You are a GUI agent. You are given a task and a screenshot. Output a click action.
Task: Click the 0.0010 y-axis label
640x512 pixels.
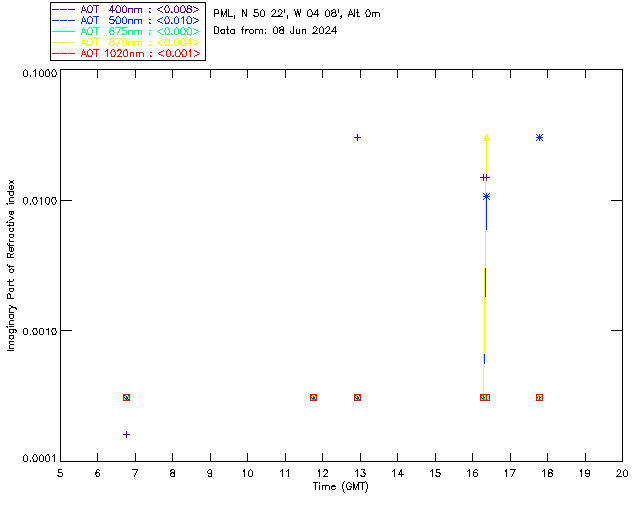[x=39, y=331]
